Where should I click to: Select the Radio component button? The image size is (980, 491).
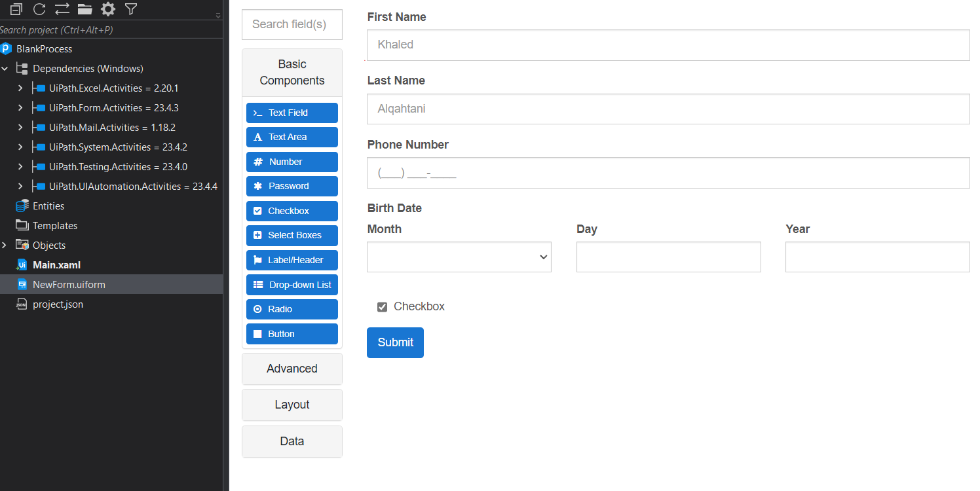tap(292, 309)
